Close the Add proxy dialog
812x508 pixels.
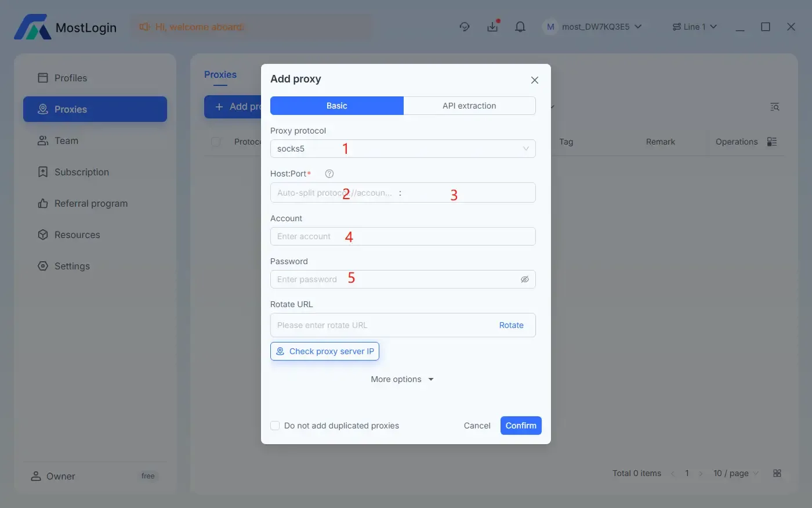(x=535, y=80)
